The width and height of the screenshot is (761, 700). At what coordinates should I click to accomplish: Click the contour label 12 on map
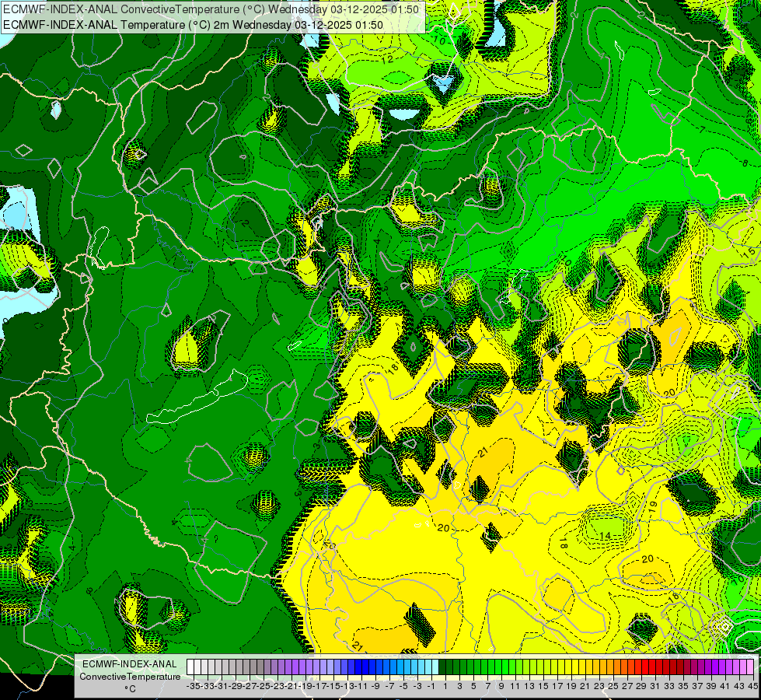point(387,60)
